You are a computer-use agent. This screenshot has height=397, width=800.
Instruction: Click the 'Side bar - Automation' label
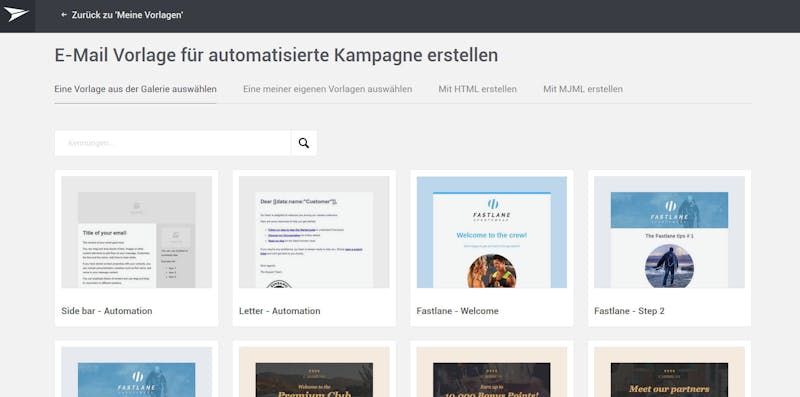pos(107,311)
